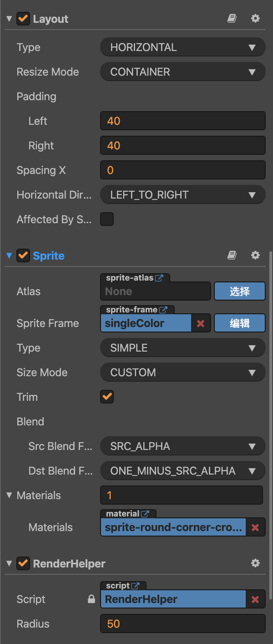Open the Layout Type HORIZONTAL dropdown
Screen dimensions: 273x644
pyautogui.click(x=182, y=47)
